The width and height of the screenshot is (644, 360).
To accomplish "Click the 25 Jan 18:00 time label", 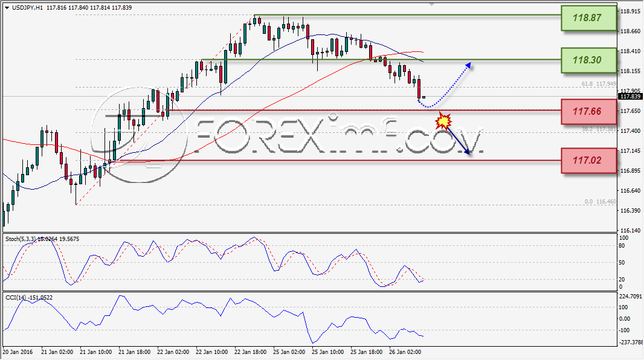I will click(366, 352).
